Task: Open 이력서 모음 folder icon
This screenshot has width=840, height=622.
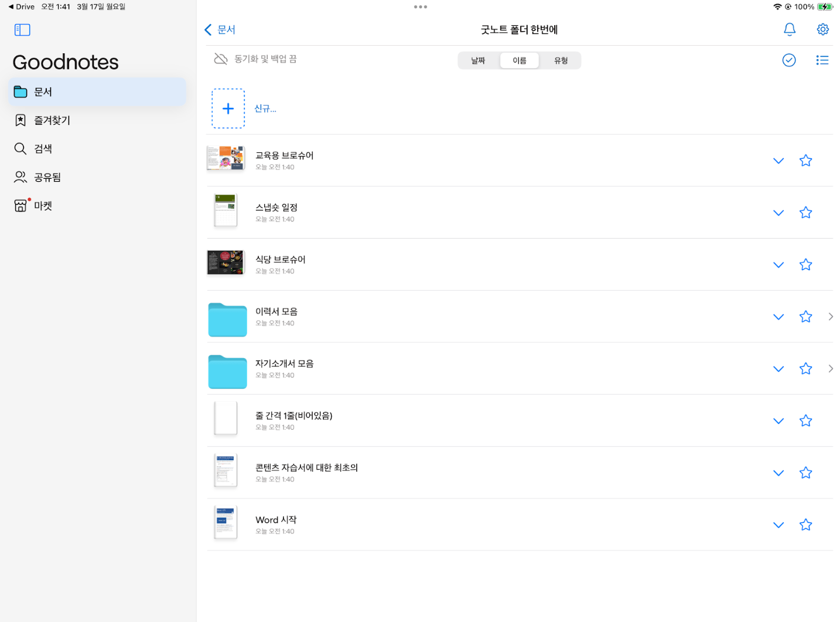Action: (x=227, y=320)
